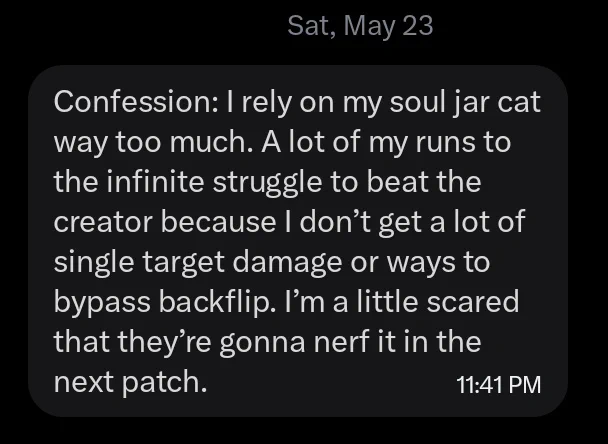Click the word because in the bubble
Screen dimensions: 608x444
(218, 221)
